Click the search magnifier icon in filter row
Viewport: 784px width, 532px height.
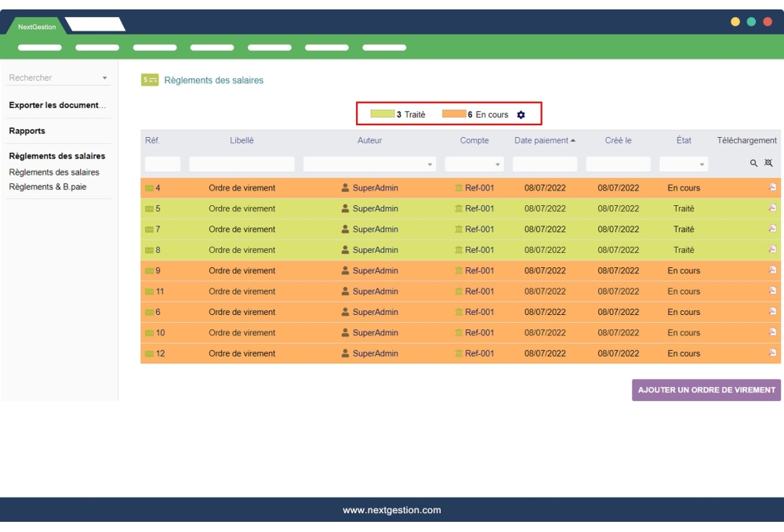coord(753,164)
